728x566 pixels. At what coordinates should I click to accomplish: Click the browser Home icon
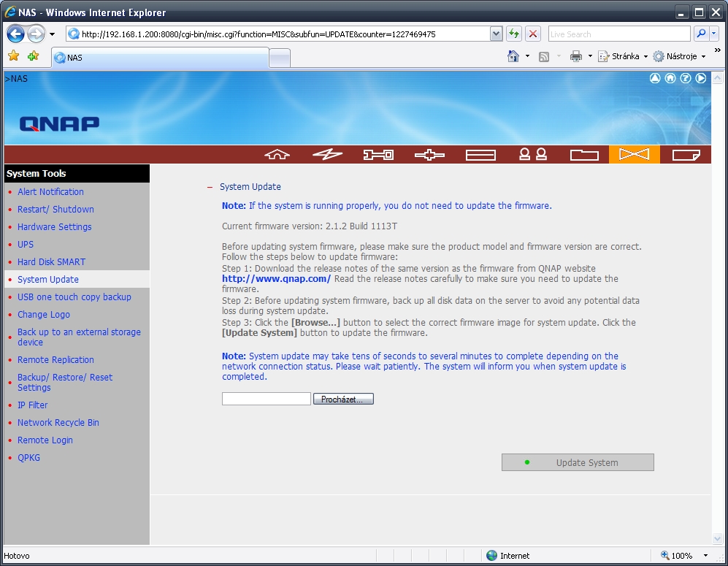pos(513,56)
